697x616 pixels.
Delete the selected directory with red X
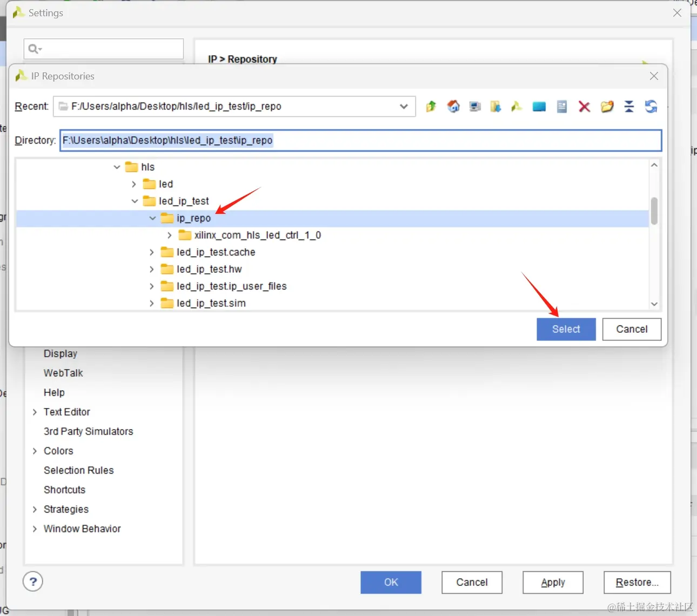(x=584, y=106)
